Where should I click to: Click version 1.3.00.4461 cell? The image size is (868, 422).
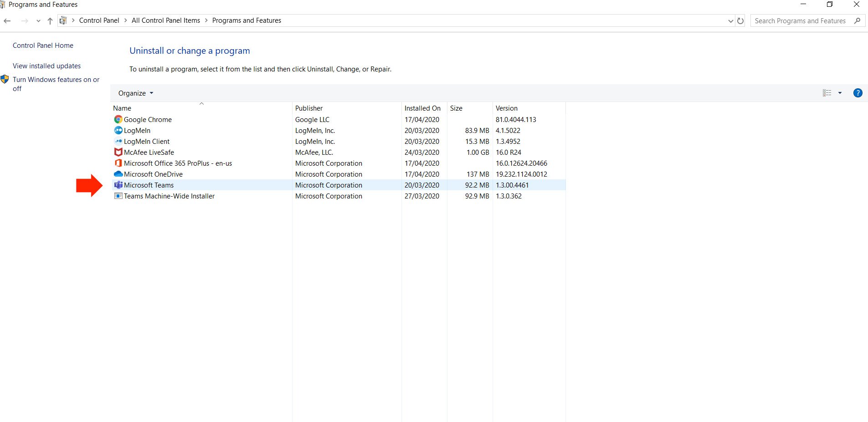coord(512,185)
